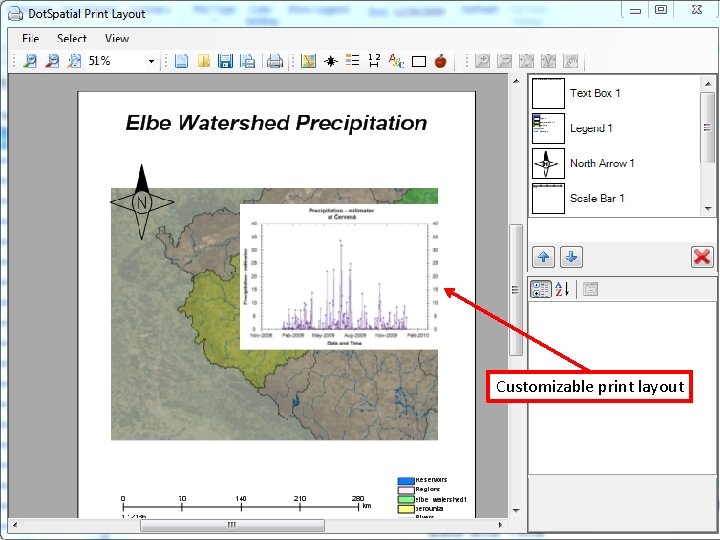Select the north arrow on the layout

click(142, 202)
